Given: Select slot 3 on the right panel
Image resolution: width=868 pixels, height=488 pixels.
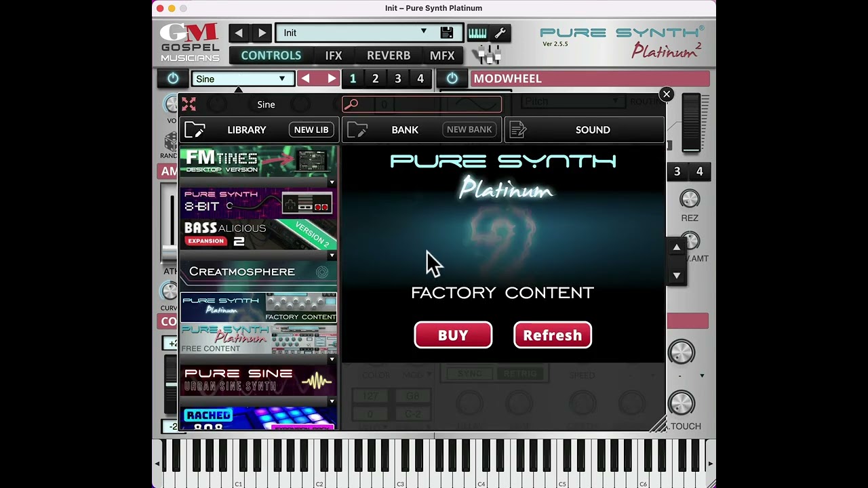Looking at the screenshot, I should [x=677, y=171].
